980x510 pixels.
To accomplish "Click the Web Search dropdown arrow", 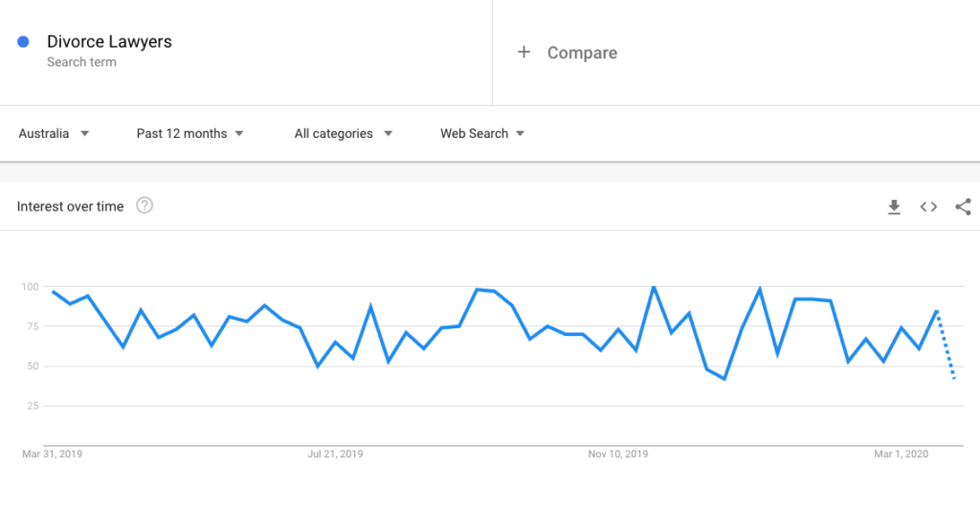I will point(520,134).
